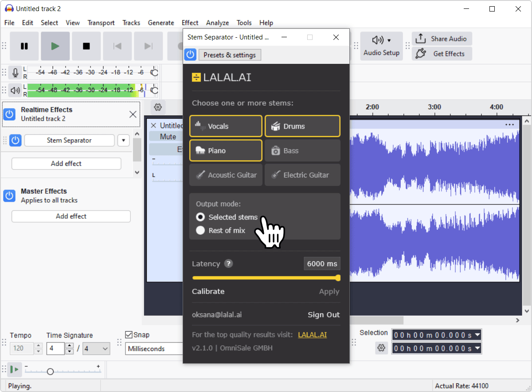This screenshot has height=392, width=532.
Task: Open the Analyze menu
Action: (218, 23)
